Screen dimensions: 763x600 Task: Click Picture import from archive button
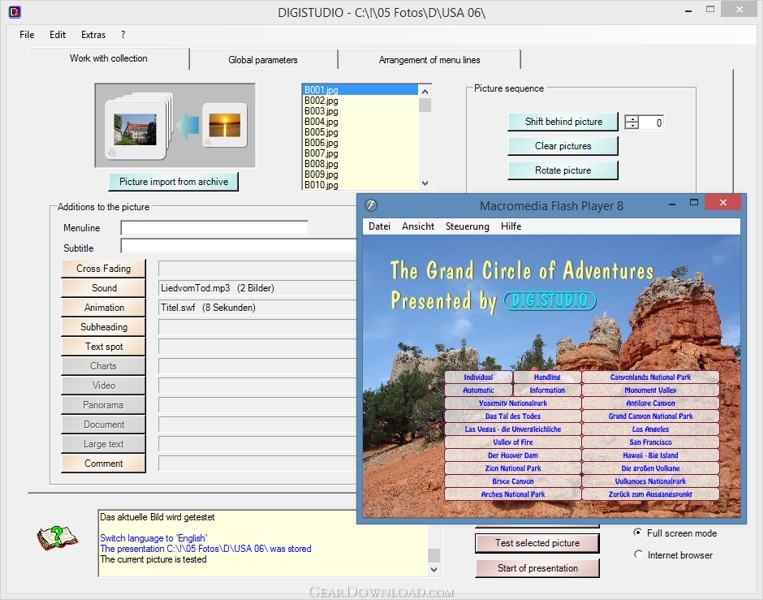click(174, 182)
